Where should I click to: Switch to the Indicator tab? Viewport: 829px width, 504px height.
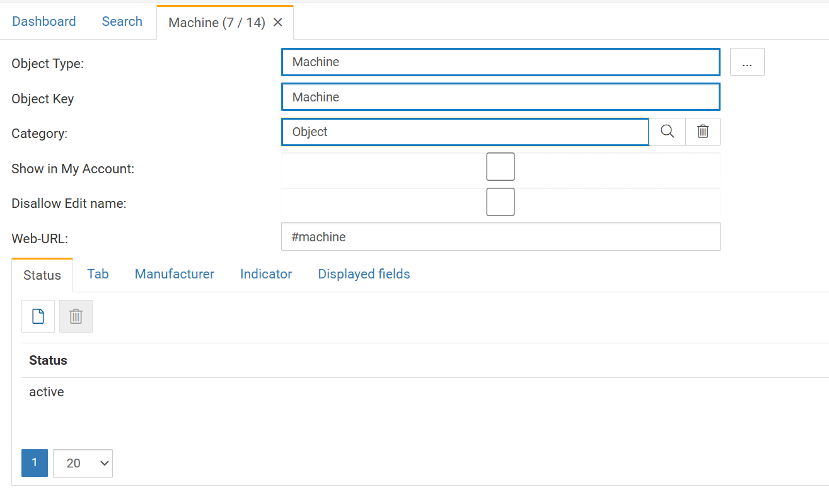pos(266,274)
